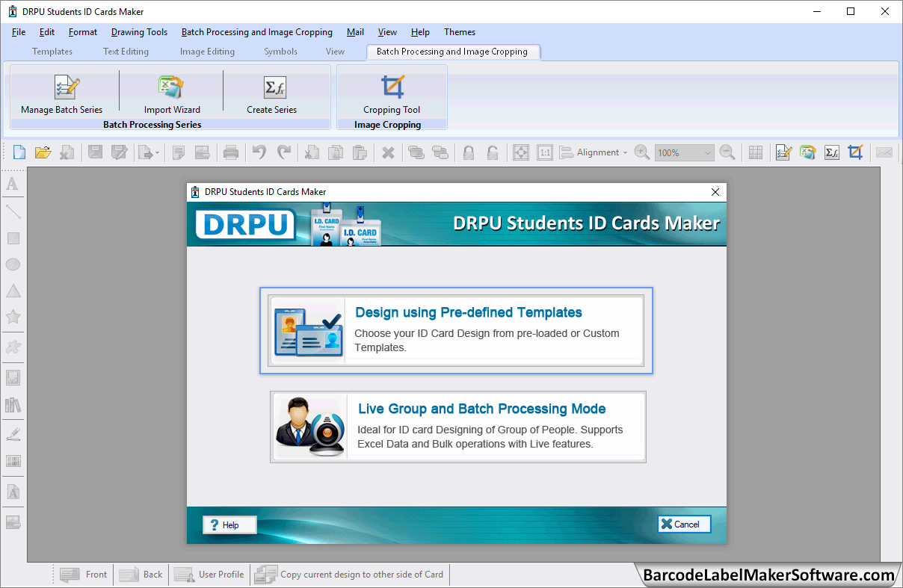Open an existing file with folder icon

(43, 152)
